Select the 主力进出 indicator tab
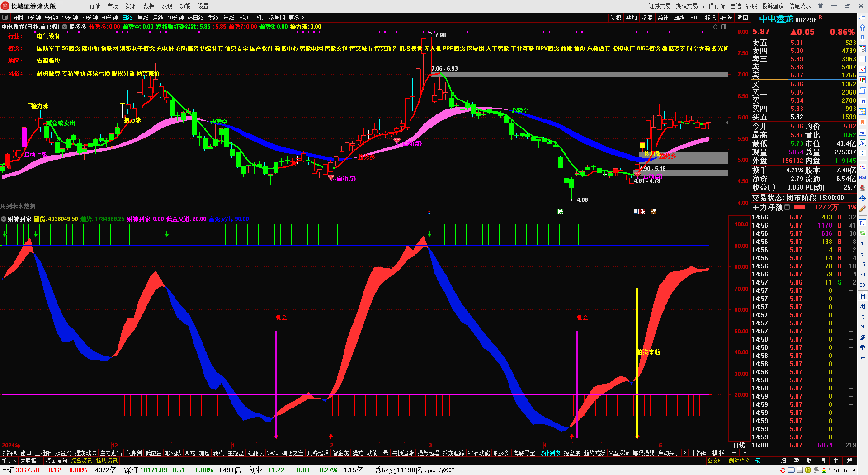868x475 pixels. (x=111, y=453)
